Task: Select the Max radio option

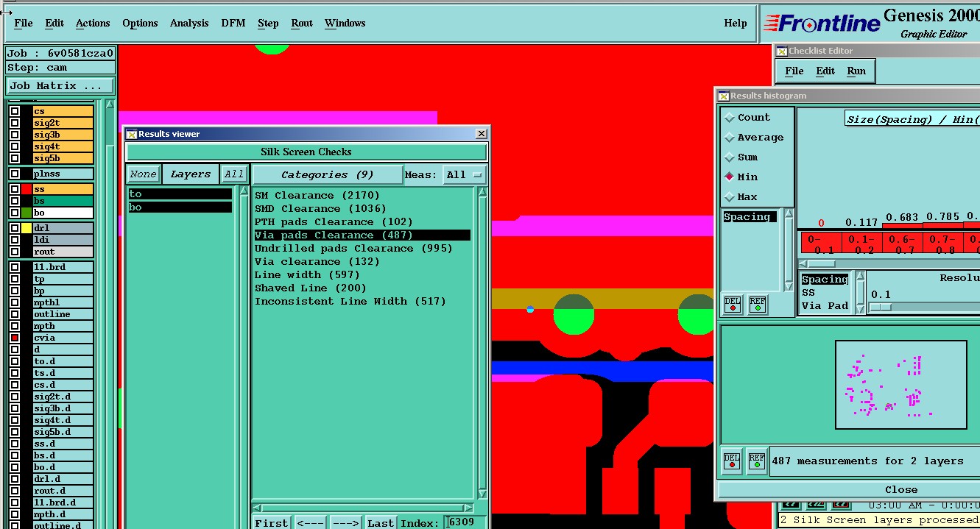Action: [730, 197]
